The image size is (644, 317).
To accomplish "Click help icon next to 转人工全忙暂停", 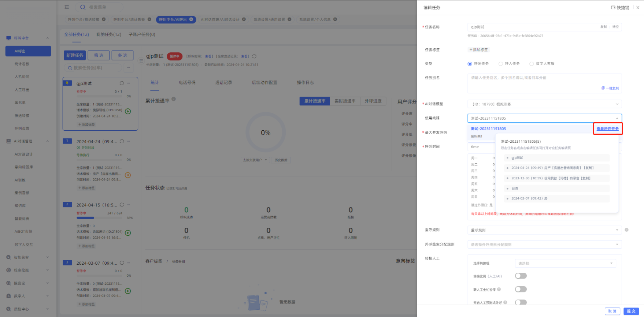I will click(x=499, y=290).
